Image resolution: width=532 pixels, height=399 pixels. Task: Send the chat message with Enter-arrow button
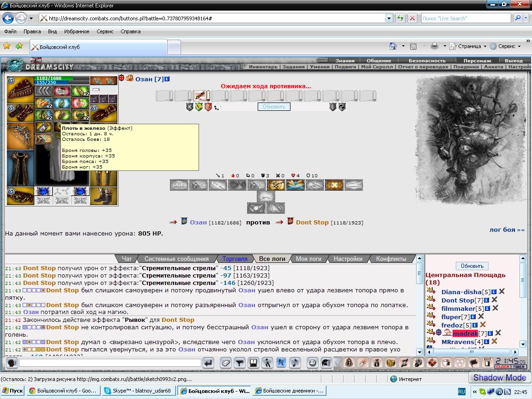point(208,363)
